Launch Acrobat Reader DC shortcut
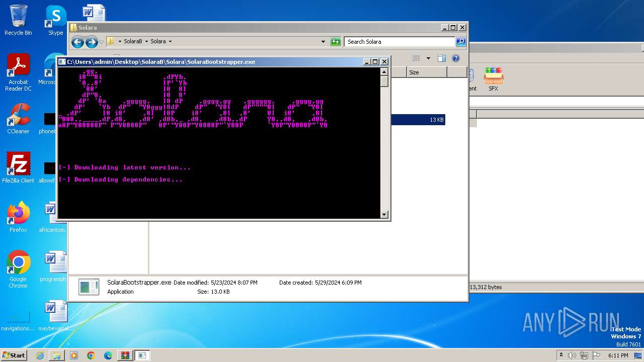This screenshot has width=644, height=362. (x=18, y=72)
